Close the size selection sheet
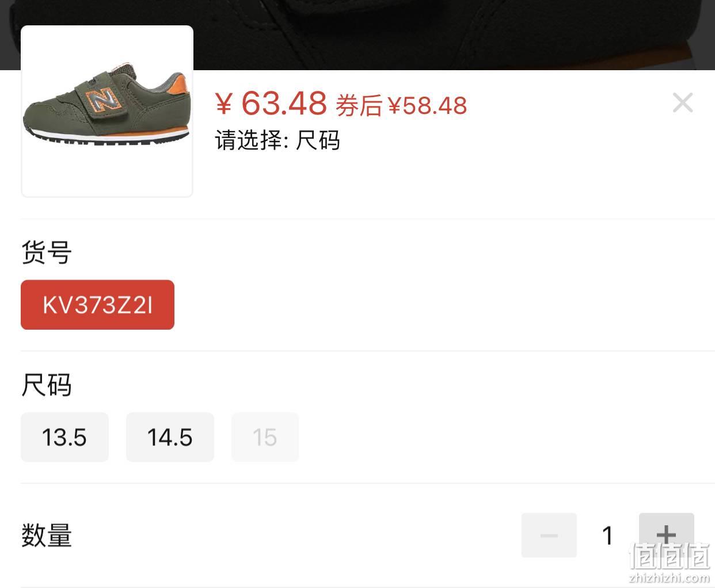This screenshot has height=588, width=715. 683,103
